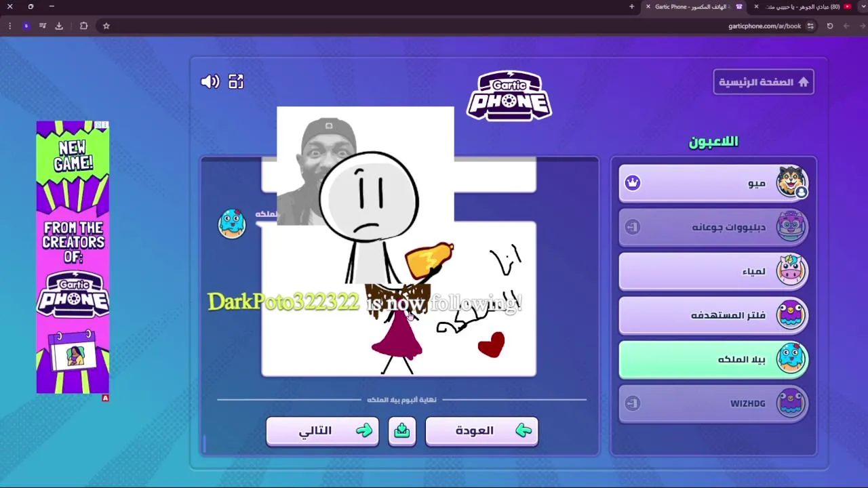
Task: Click the التالي next button
Action: point(323,431)
